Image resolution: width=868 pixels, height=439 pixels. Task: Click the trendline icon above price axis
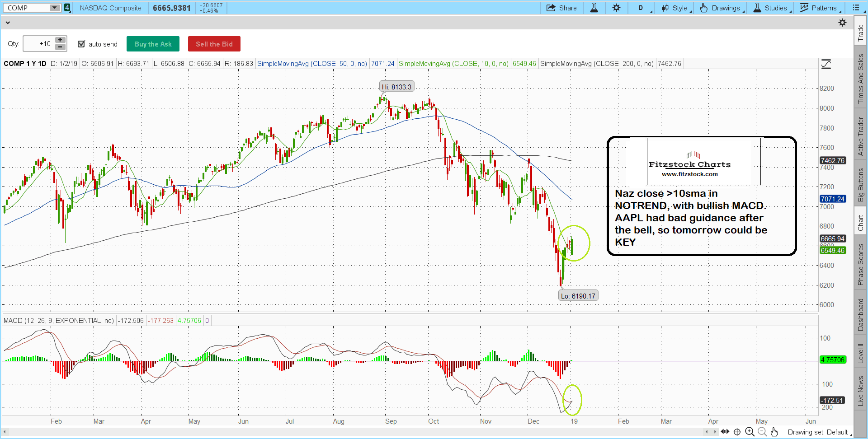pos(826,64)
